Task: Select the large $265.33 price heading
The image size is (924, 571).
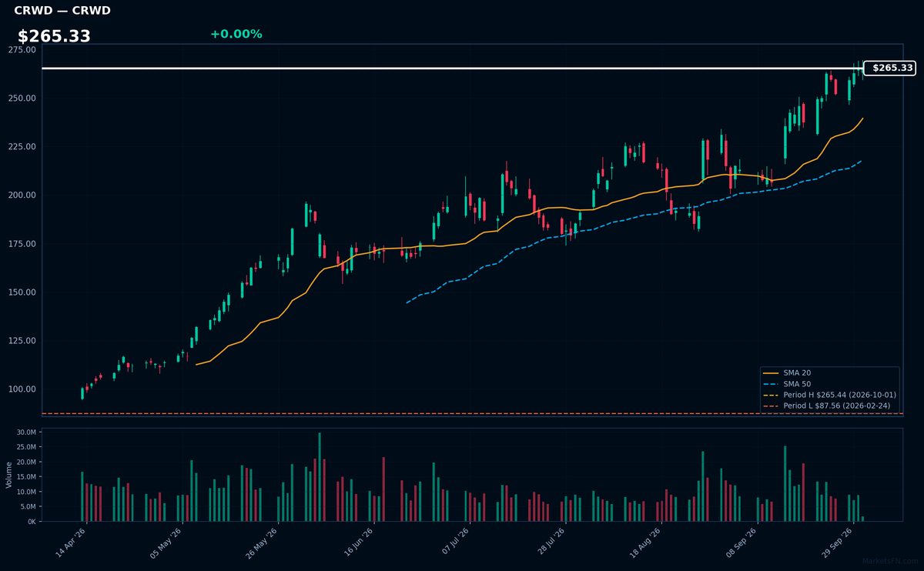Action: click(x=54, y=36)
